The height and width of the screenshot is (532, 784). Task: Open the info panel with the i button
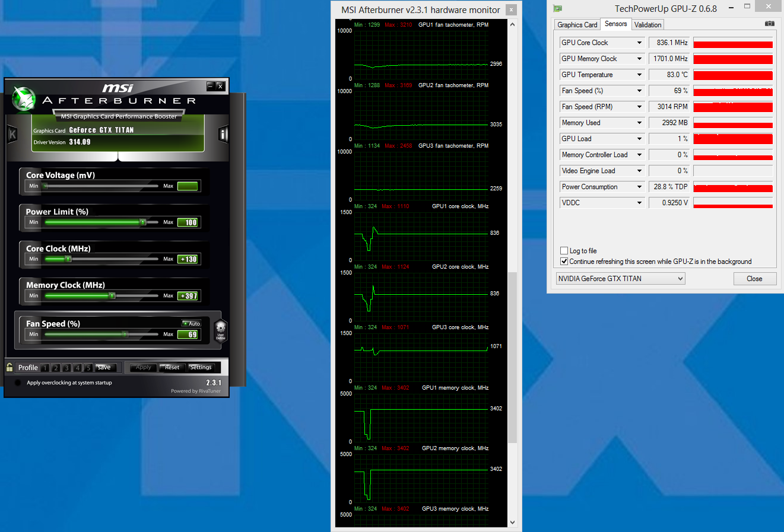coord(223,134)
